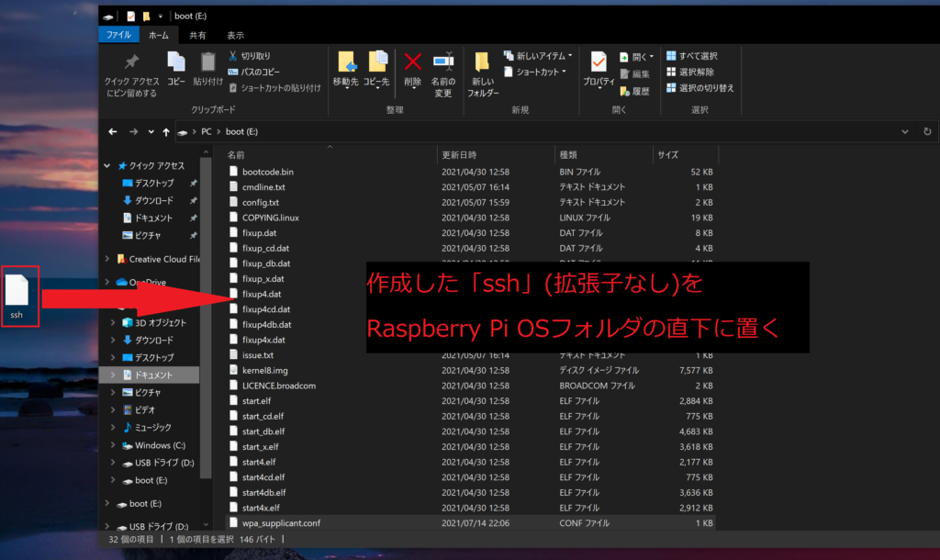Click boot (E:) in the address bar

tap(241, 132)
